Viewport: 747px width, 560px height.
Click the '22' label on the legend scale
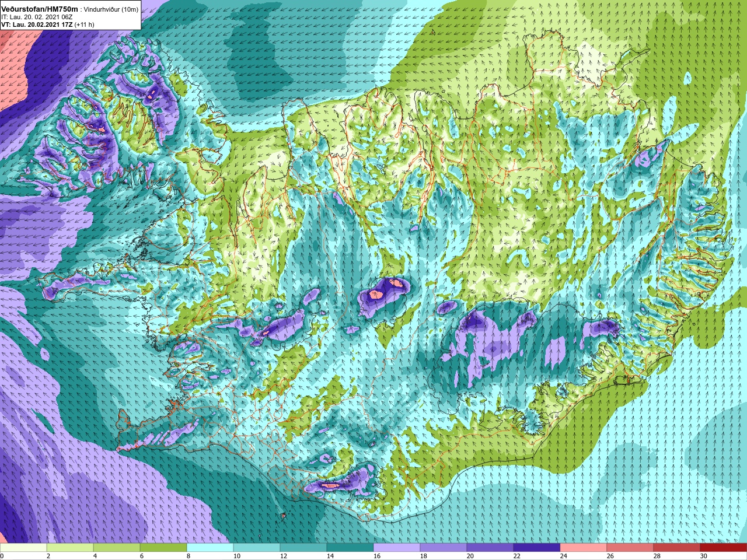(517, 556)
